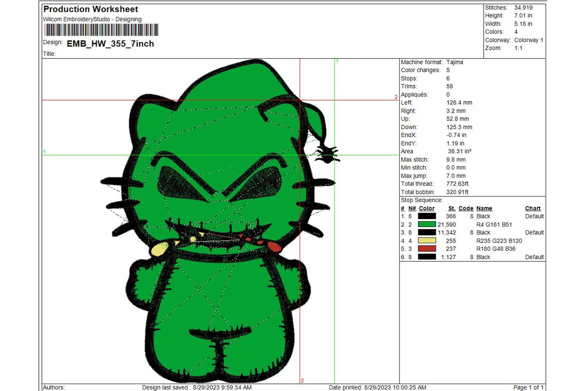Click the green embroidery design preview

tap(220, 221)
